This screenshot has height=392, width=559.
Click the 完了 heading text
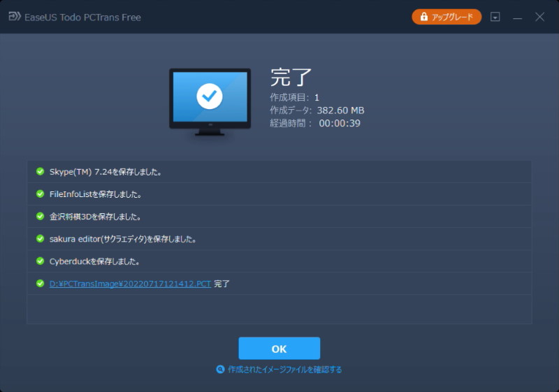(291, 77)
